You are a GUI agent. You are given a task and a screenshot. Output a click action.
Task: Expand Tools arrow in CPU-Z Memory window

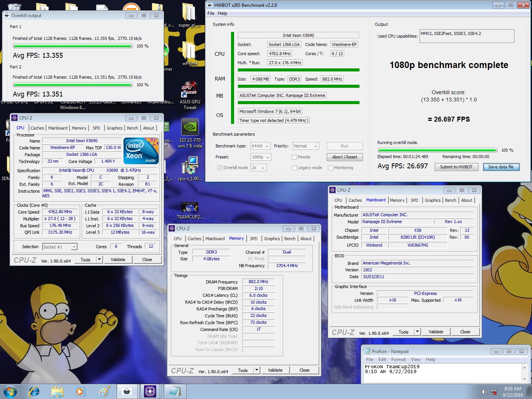click(257, 370)
